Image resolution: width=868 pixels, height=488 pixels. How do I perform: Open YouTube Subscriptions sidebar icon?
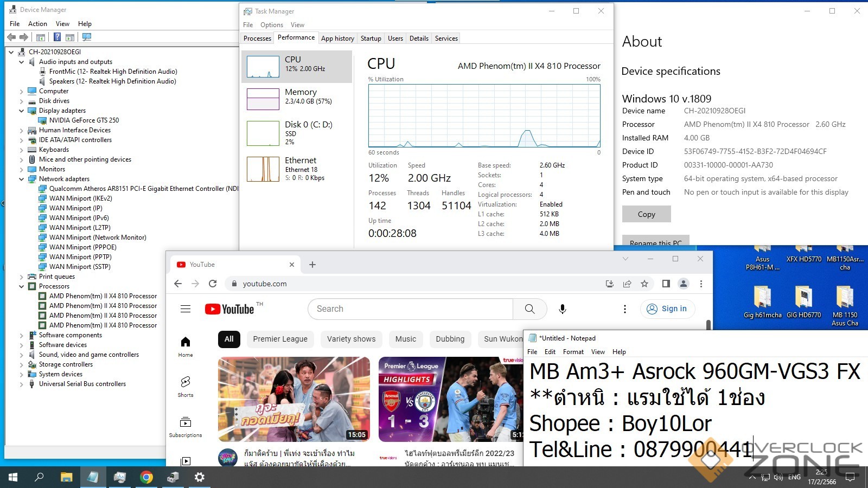(x=186, y=427)
